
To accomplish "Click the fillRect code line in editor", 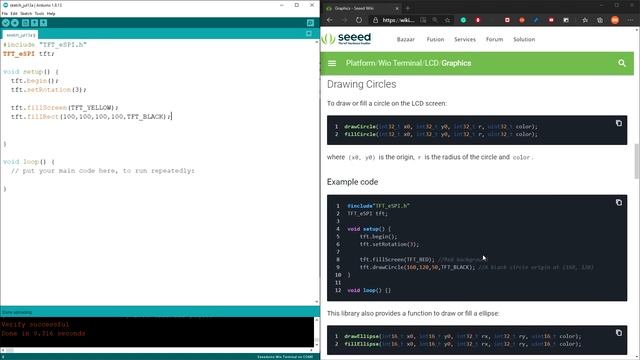I will 91,117.
